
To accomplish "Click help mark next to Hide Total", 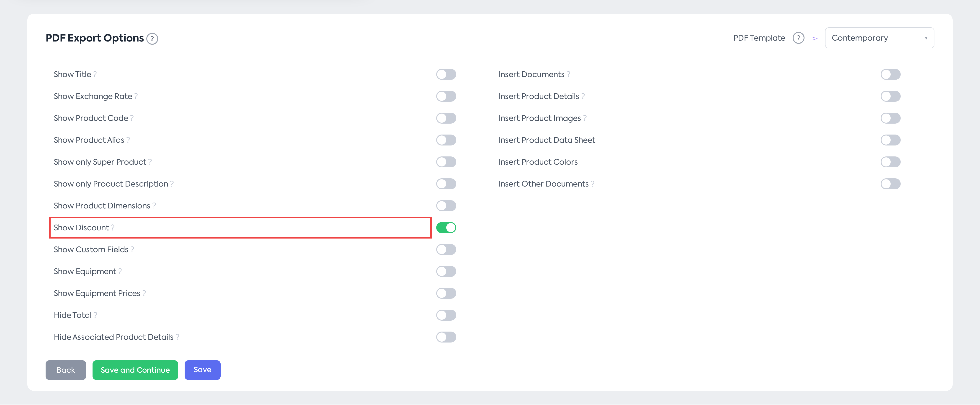I will (x=95, y=315).
